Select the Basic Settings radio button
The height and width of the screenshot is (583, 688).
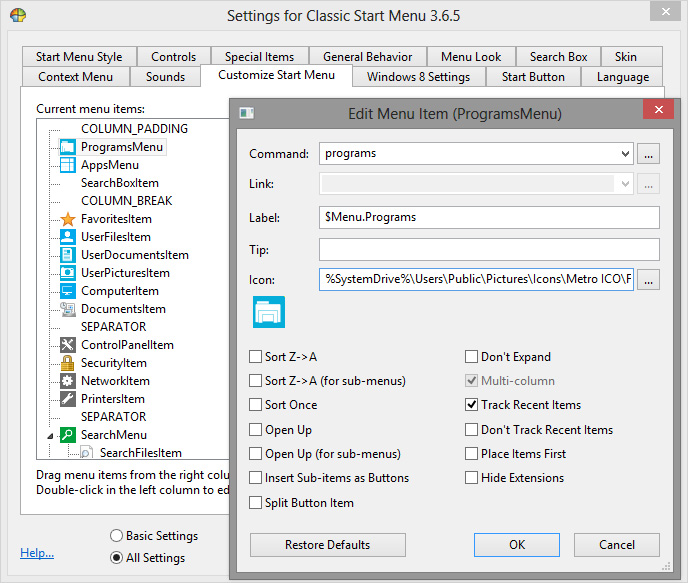(116, 536)
